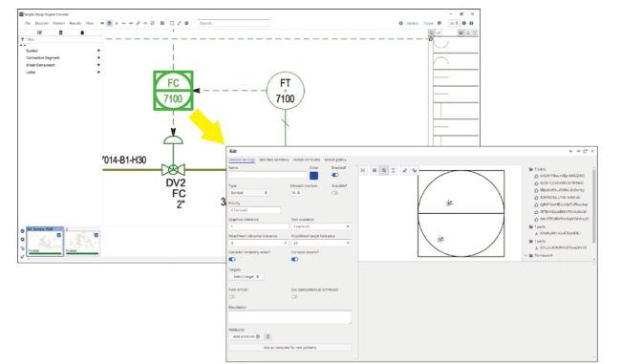Open the Attachment distance tolerance dropdown
The width and height of the screenshot is (621, 364).
pos(258,243)
